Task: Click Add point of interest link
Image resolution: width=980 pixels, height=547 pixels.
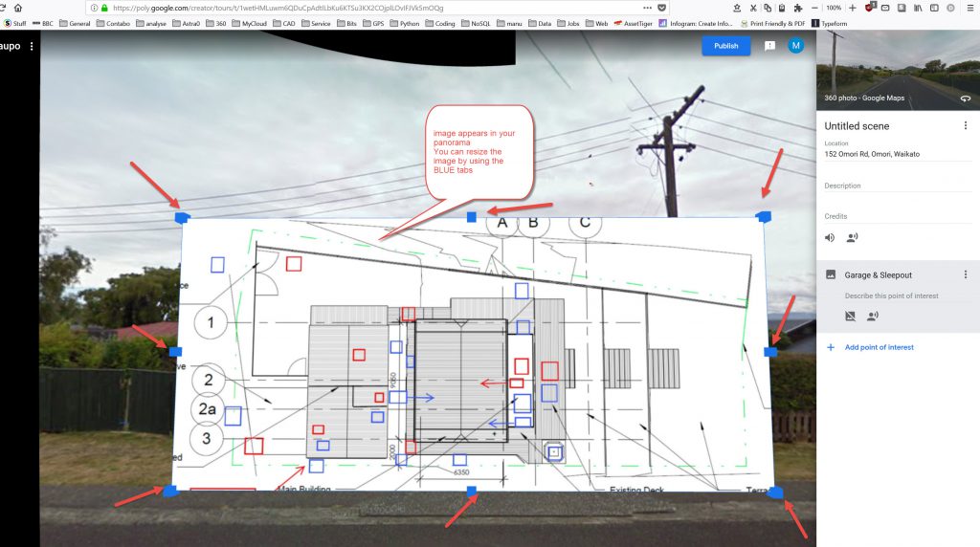Action: 879,347
